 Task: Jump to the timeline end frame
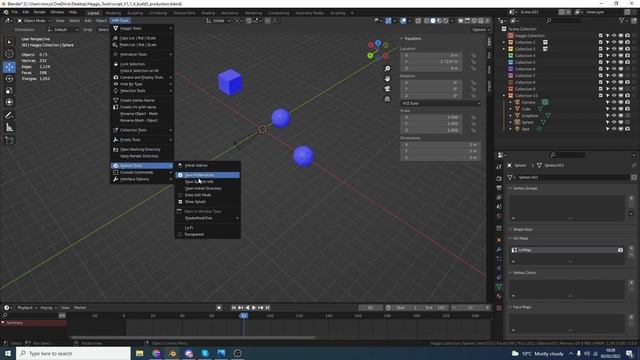[268, 308]
